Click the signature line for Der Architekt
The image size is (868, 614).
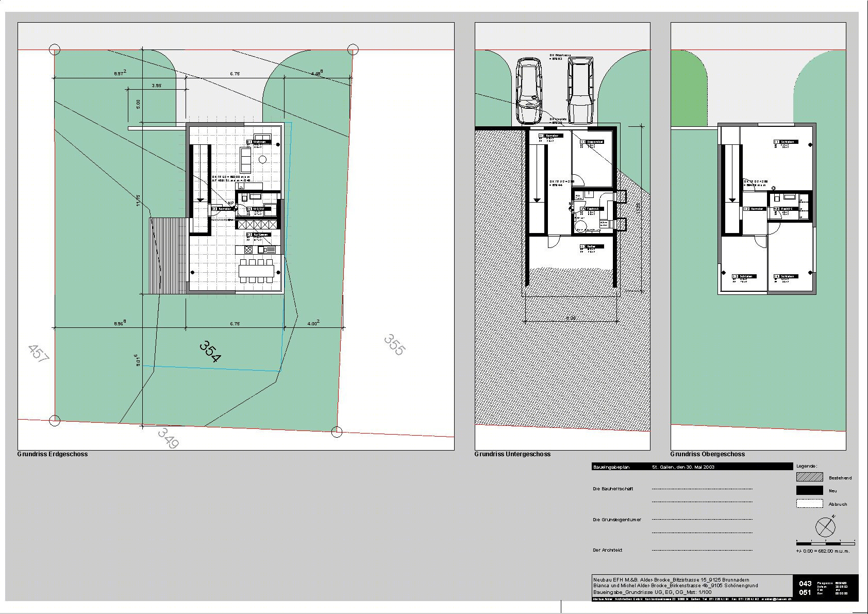(x=702, y=550)
